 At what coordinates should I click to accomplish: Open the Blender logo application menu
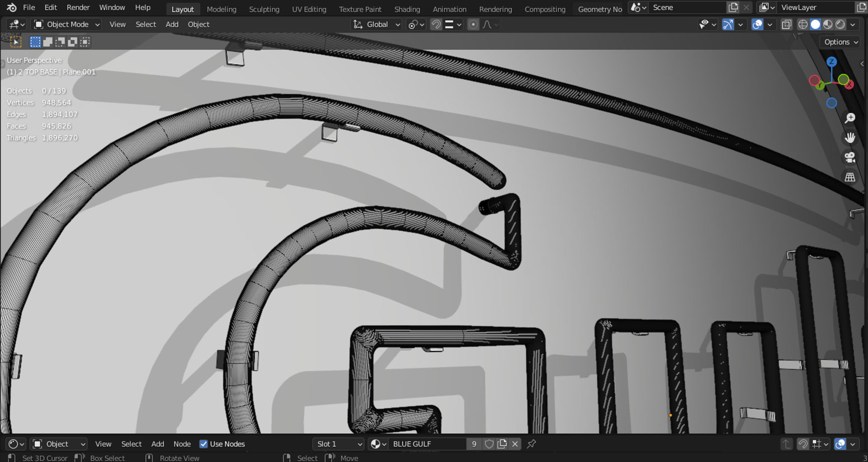point(12,8)
